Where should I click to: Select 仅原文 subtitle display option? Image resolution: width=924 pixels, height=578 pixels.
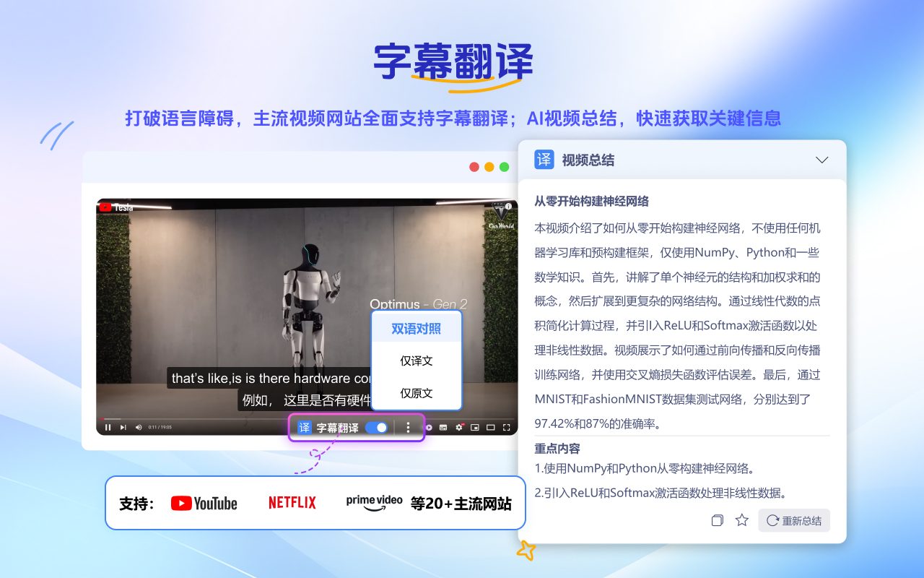(x=417, y=393)
